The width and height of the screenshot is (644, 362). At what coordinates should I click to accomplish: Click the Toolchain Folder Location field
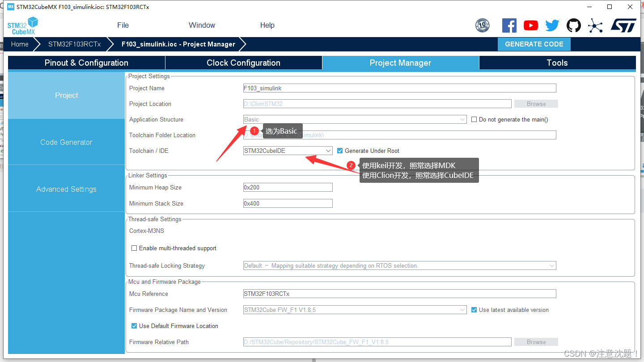[400, 135]
